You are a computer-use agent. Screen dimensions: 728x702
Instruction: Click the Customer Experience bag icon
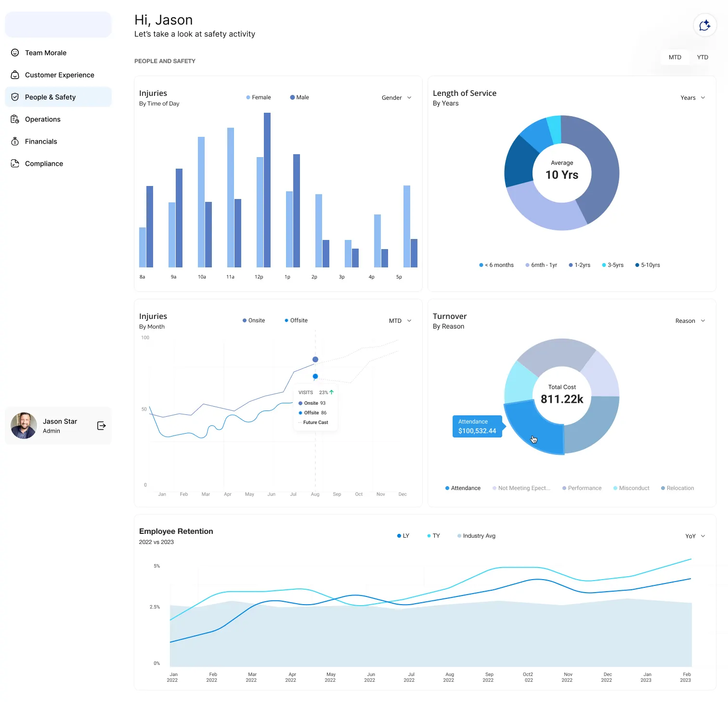(15, 75)
